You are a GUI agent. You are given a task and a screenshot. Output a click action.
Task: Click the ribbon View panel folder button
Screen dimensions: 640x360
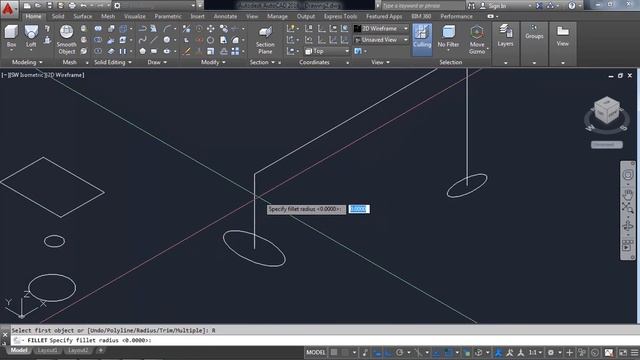click(562, 37)
